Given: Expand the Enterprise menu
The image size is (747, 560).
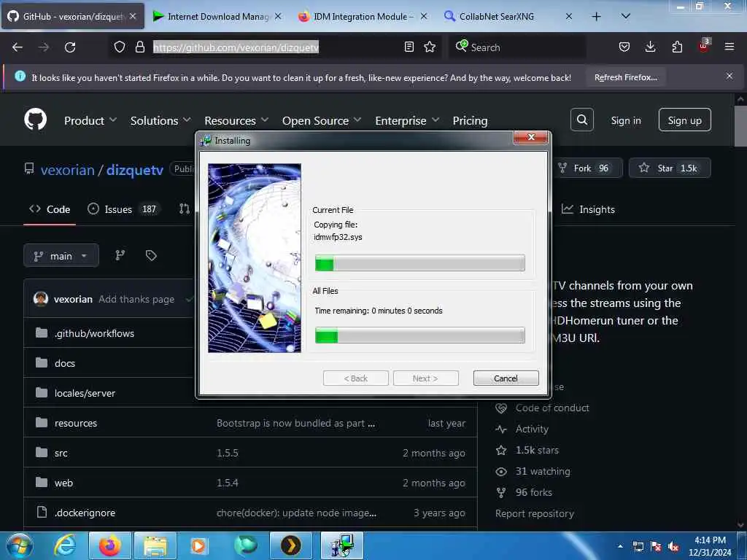Looking at the screenshot, I should (407, 120).
